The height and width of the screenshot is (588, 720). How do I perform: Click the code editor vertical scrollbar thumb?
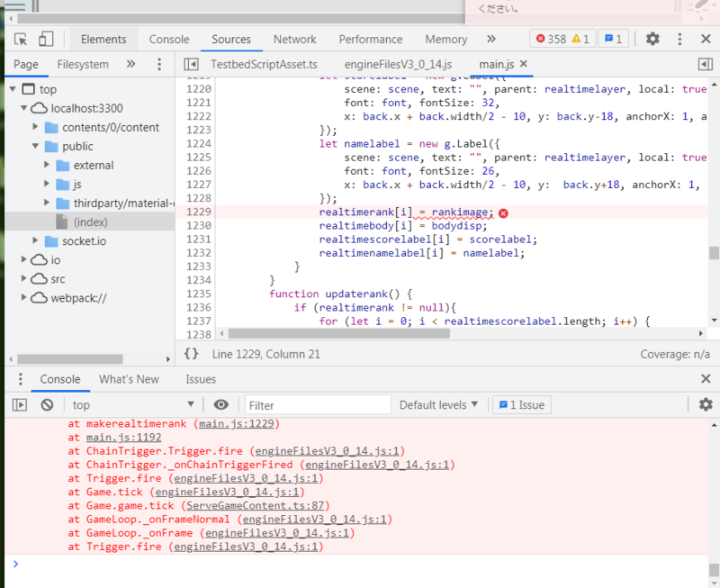pos(714,253)
